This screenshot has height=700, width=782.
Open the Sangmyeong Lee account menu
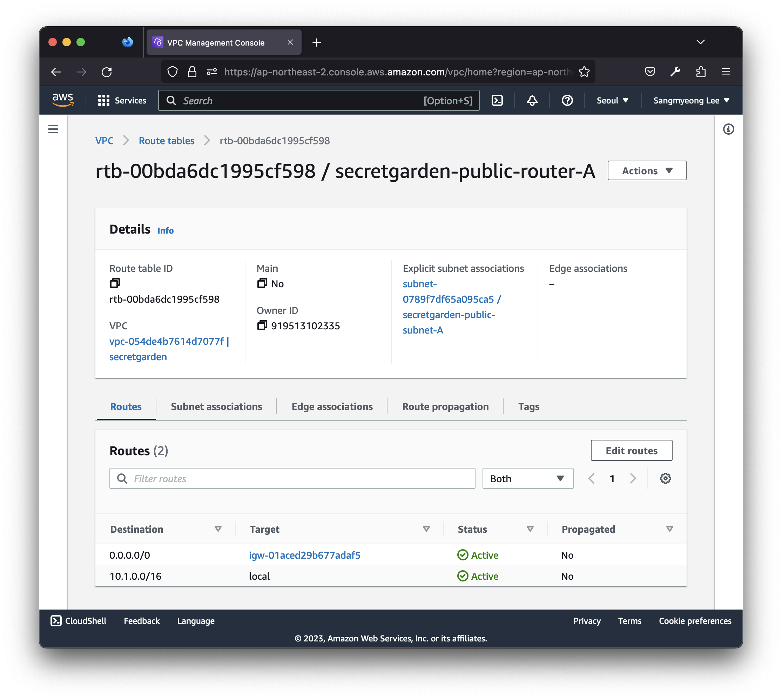[x=691, y=100]
